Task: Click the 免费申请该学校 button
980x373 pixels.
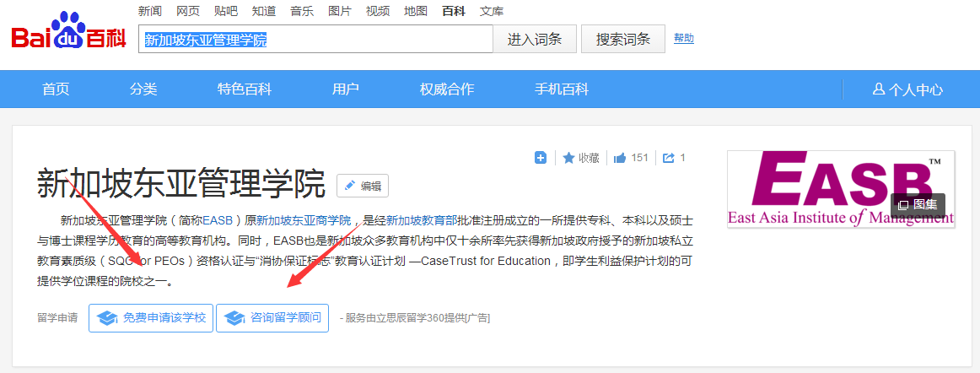Action: 151,318
